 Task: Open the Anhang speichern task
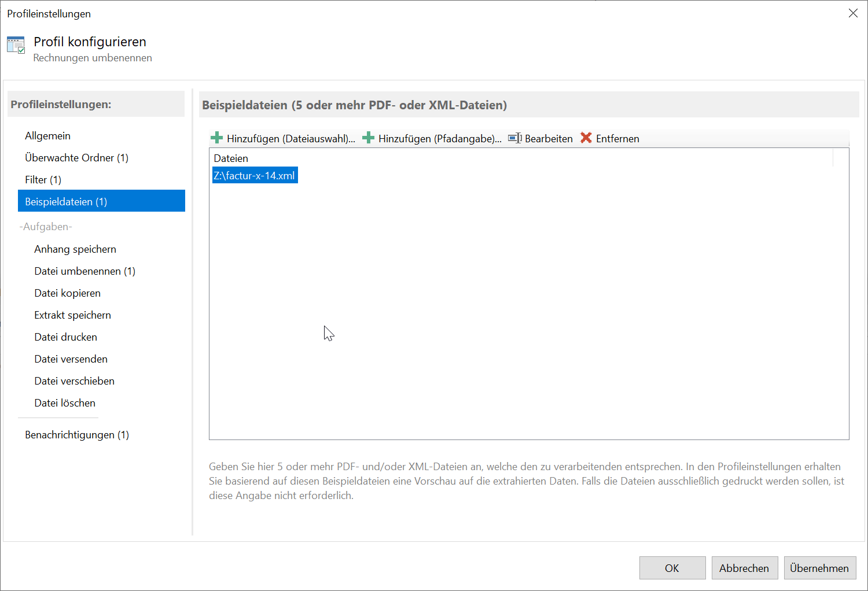[75, 249]
